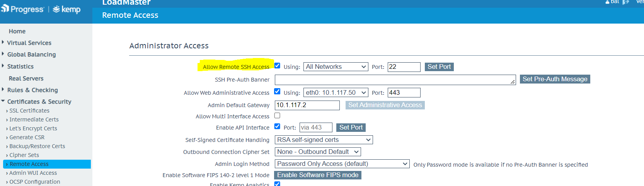Expand the Virtual Services menu arrow

(x=3, y=43)
